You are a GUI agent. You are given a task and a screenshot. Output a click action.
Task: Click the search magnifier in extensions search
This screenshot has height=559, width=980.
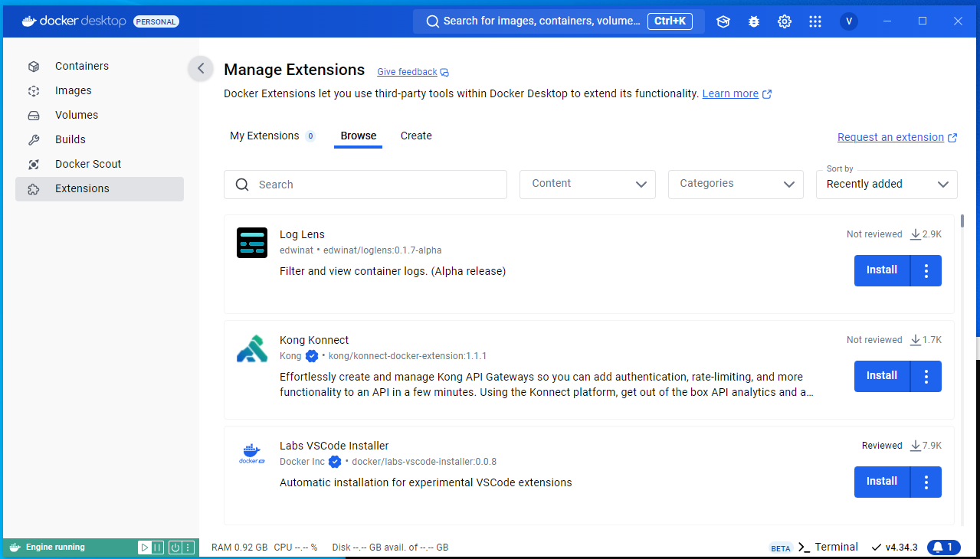tap(243, 185)
